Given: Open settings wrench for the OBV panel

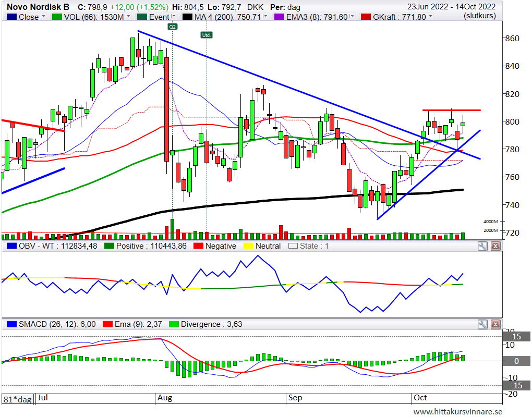Looking at the screenshot, I should point(482,246).
